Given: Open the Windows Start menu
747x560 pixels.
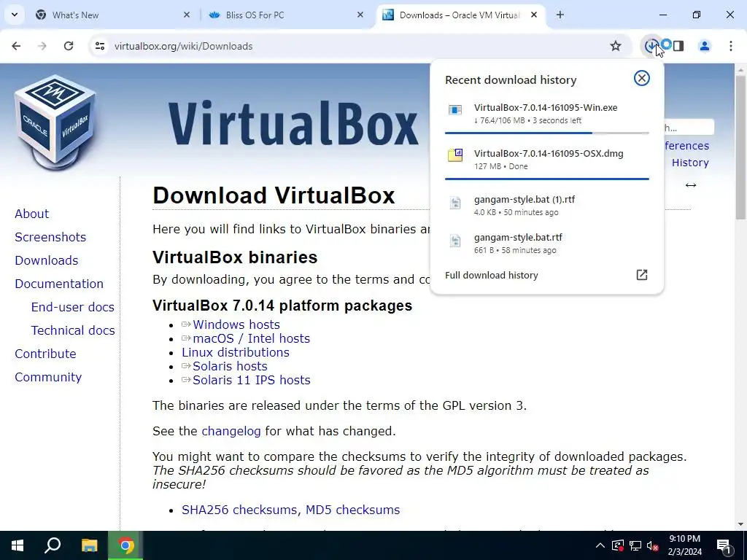Looking at the screenshot, I should tap(18, 545).
